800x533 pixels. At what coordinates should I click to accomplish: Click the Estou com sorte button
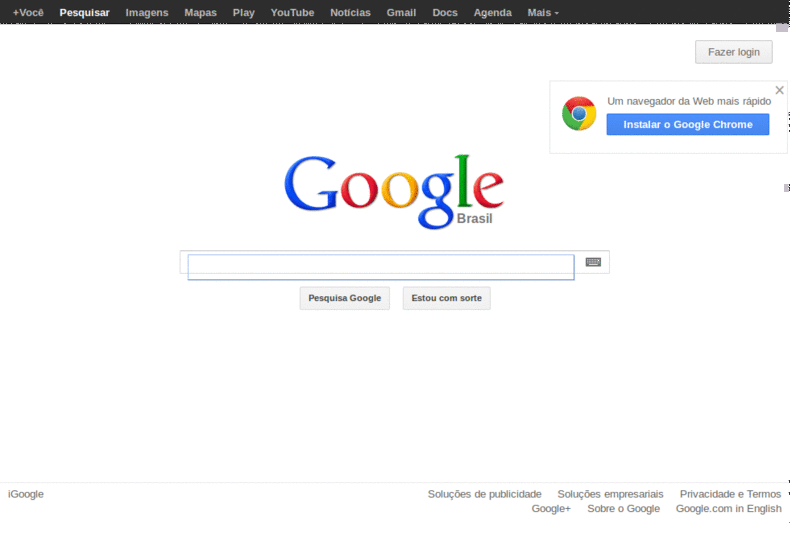coord(446,298)
